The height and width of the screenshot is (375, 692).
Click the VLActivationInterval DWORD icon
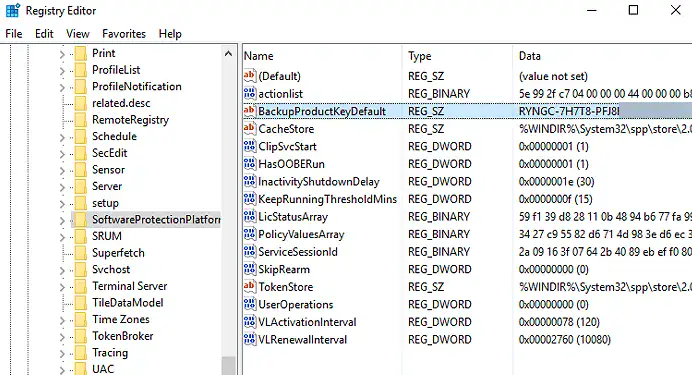click(249, 322)
